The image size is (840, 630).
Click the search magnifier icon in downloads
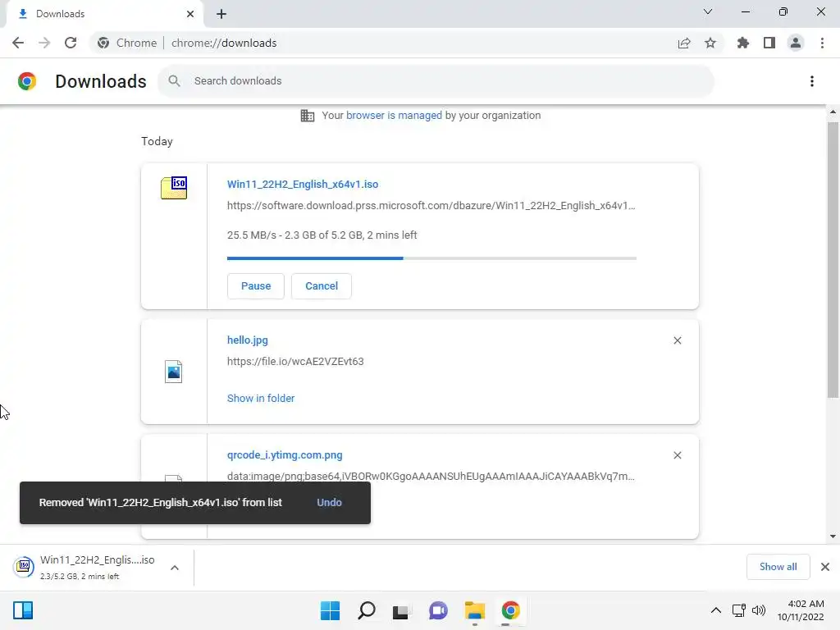[x=174, y=81]
